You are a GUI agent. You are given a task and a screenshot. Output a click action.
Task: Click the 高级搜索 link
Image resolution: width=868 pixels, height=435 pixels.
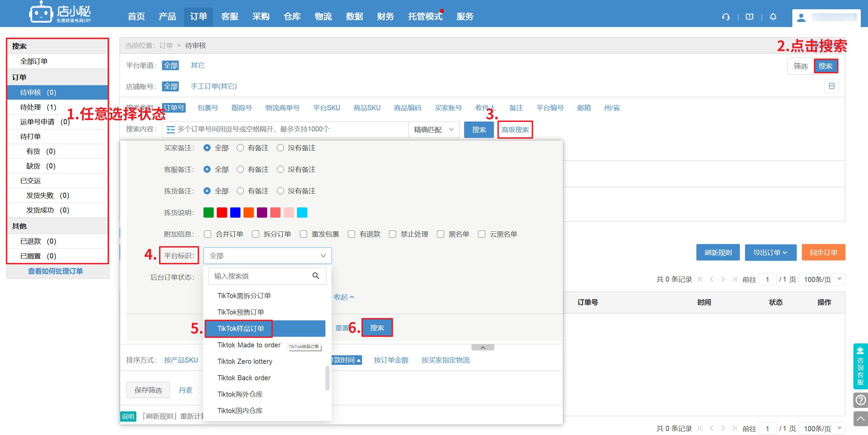(x=515, y=130)
